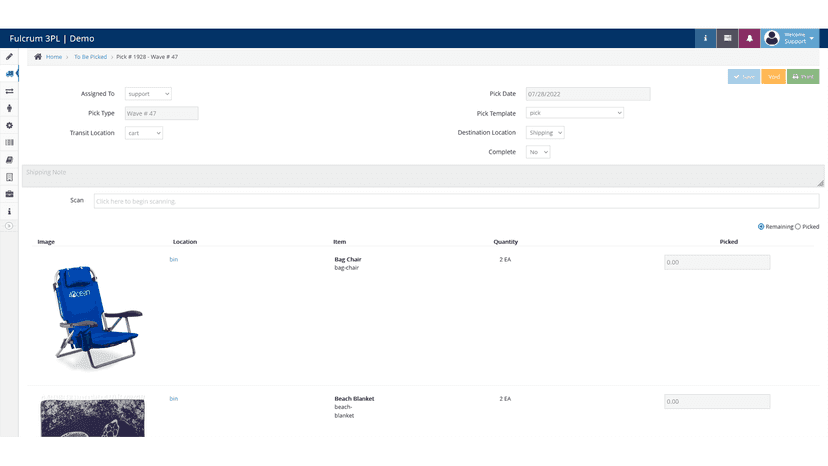Open the gear settings icon in sidebar
The height and width of the screenshot is (466, 828).
pyautogui.click(x=9, y=125)
